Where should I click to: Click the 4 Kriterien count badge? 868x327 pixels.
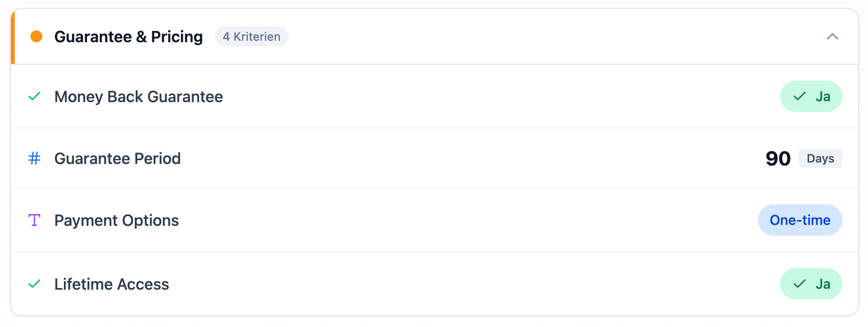pos(252,37)
